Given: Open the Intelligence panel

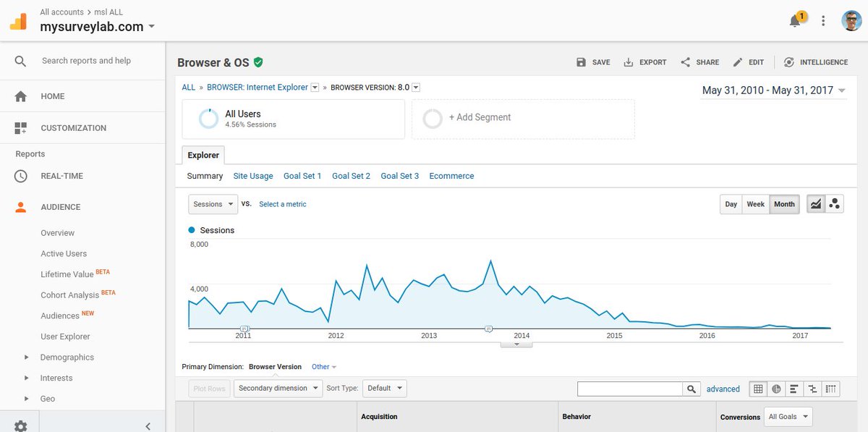Looking at the screenshot, I should (x=816, y=62).
